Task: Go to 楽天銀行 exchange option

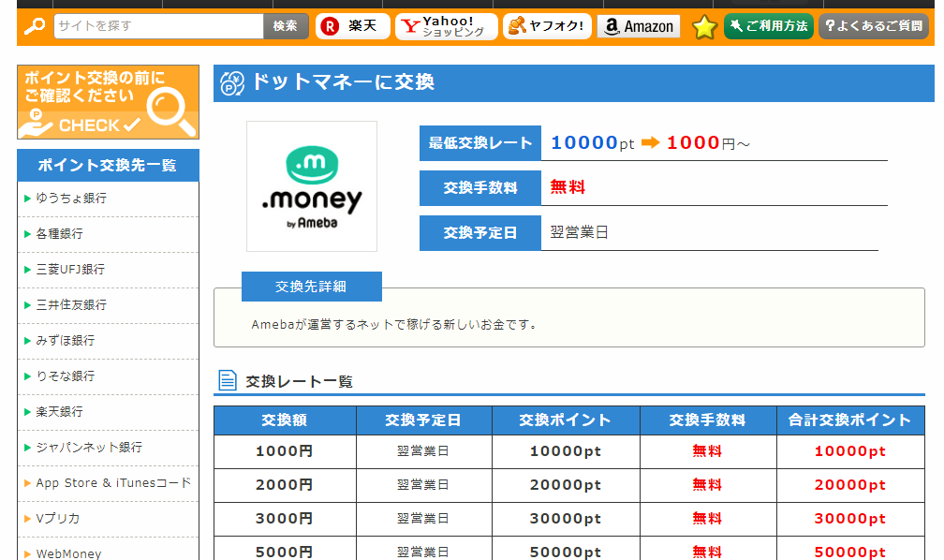Action: coord(60,412)
